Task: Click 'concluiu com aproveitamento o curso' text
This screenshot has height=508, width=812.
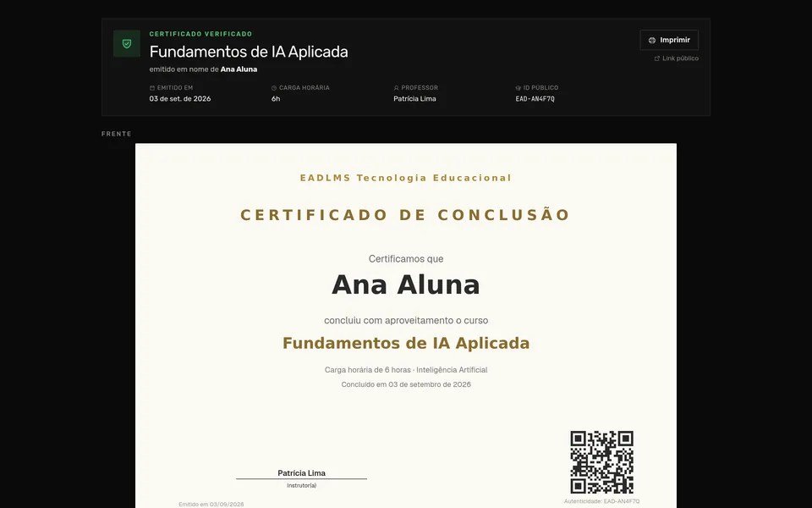Action: [x=406, y=320]
